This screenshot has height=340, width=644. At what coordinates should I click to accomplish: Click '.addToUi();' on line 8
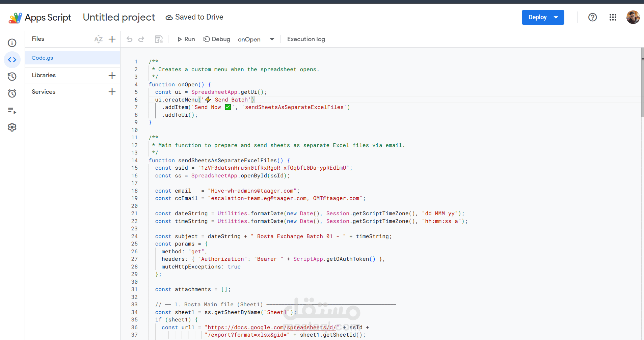click(x=180, y=115)
